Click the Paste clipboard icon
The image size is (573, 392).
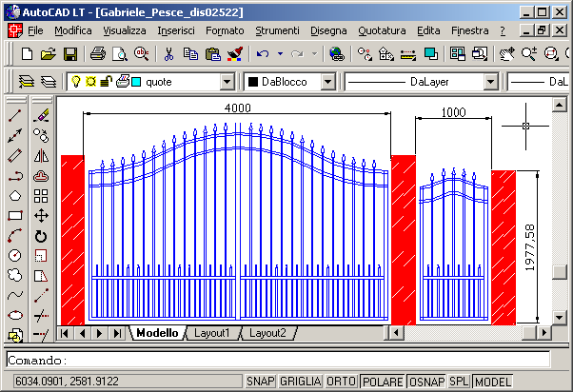coord(212,54)
